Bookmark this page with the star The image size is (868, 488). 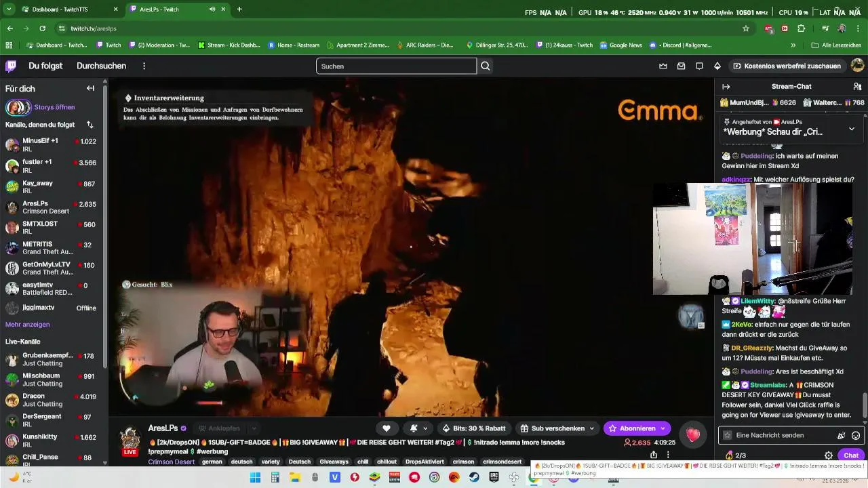pos(746,28)
